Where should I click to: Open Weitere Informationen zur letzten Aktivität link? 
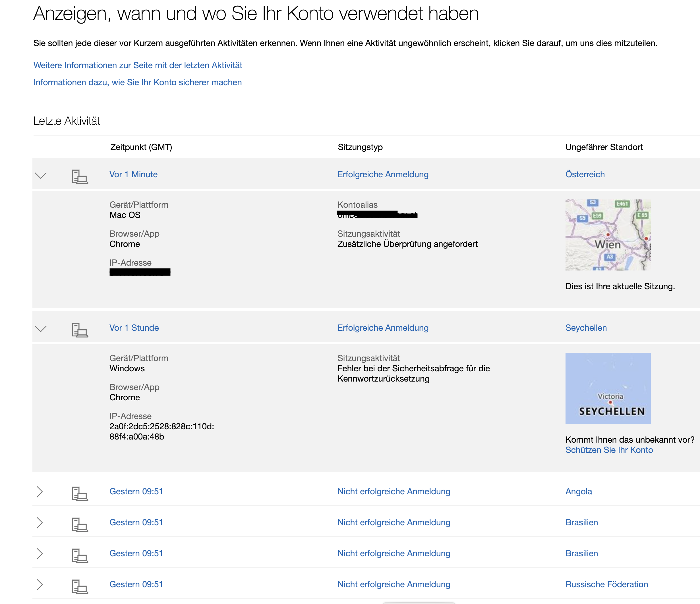(x=138, y=65)
